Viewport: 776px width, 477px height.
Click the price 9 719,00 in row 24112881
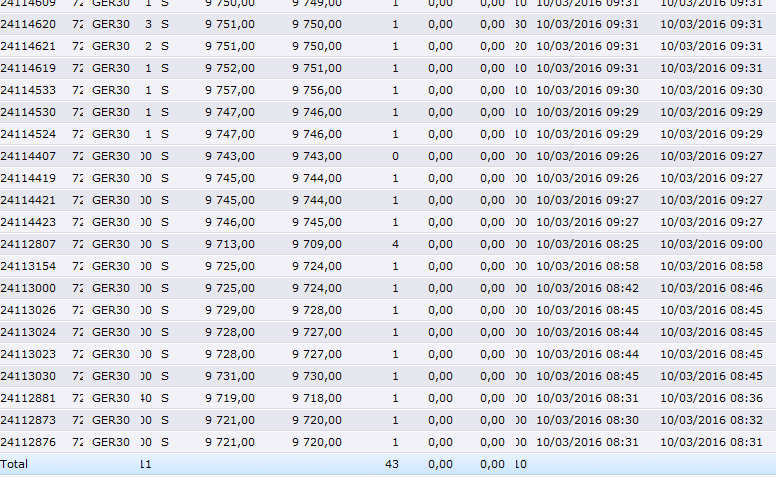[x=230, y=398]
